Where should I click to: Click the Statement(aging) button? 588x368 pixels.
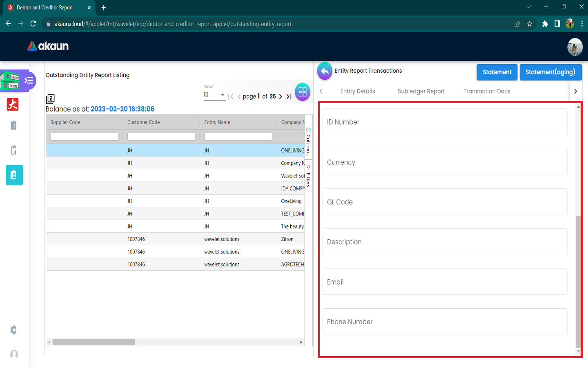click(x=550, y=72)
